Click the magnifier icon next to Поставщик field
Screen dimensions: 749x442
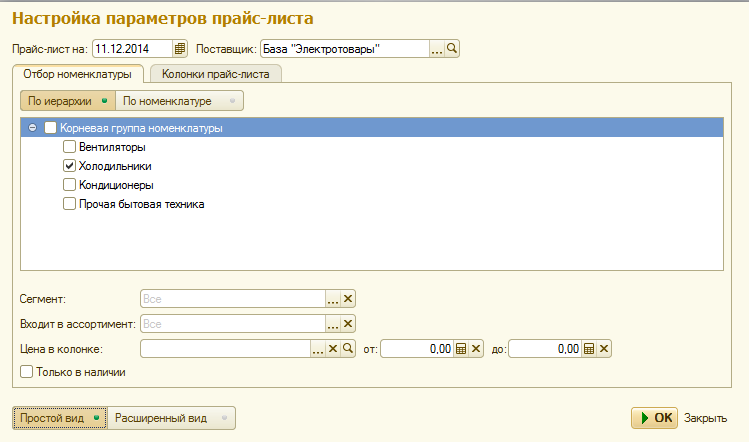(x=452, y=48)
